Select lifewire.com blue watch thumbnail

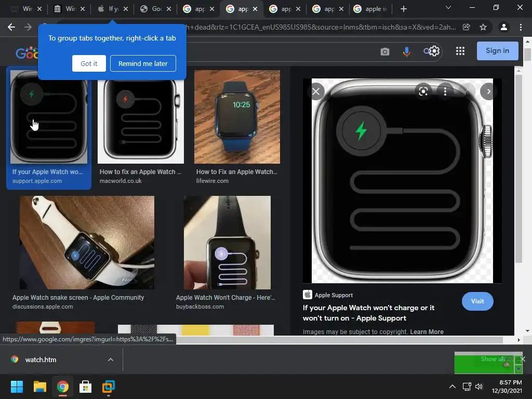click(x=237, y=117)
